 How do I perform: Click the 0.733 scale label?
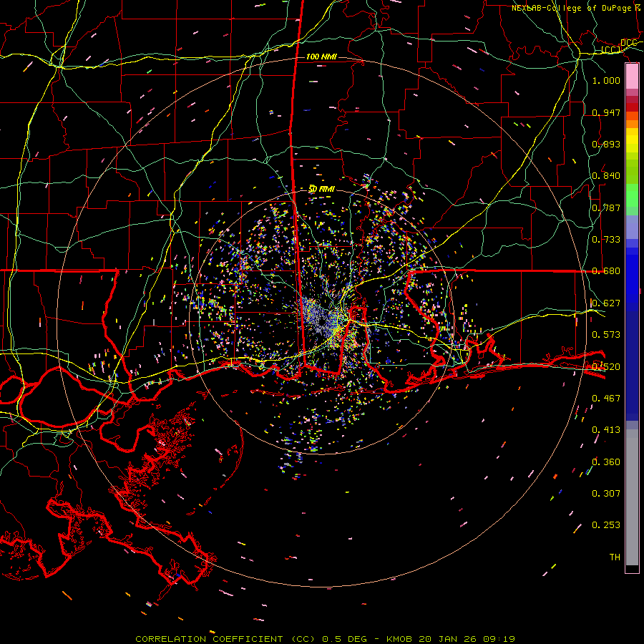coord(606,240)
